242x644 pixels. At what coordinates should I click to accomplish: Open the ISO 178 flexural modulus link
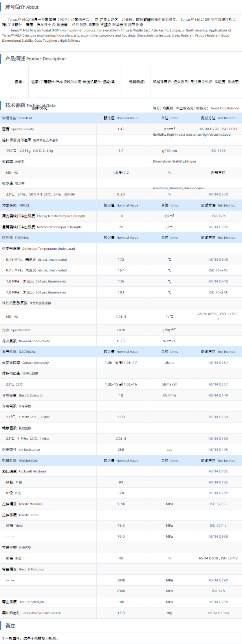tap(218, 591)
